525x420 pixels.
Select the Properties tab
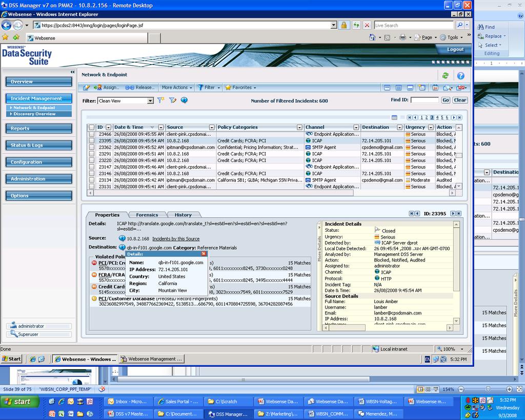[107, 215]
